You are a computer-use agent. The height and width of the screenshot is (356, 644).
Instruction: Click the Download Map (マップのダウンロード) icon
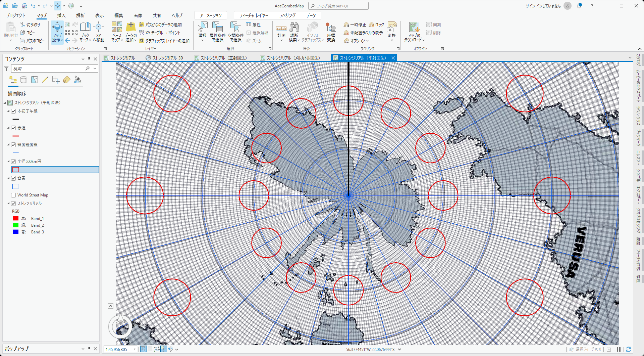tap(414, 27)
